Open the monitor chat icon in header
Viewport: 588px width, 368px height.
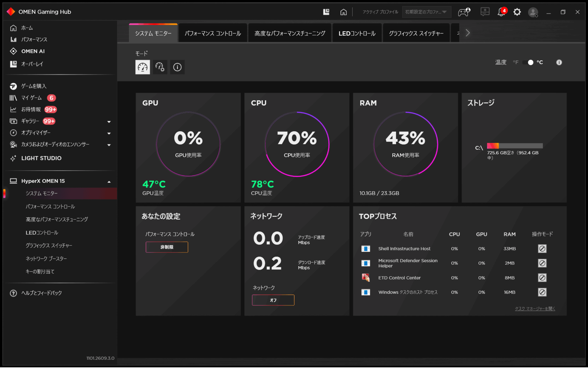tap(485, 12)
